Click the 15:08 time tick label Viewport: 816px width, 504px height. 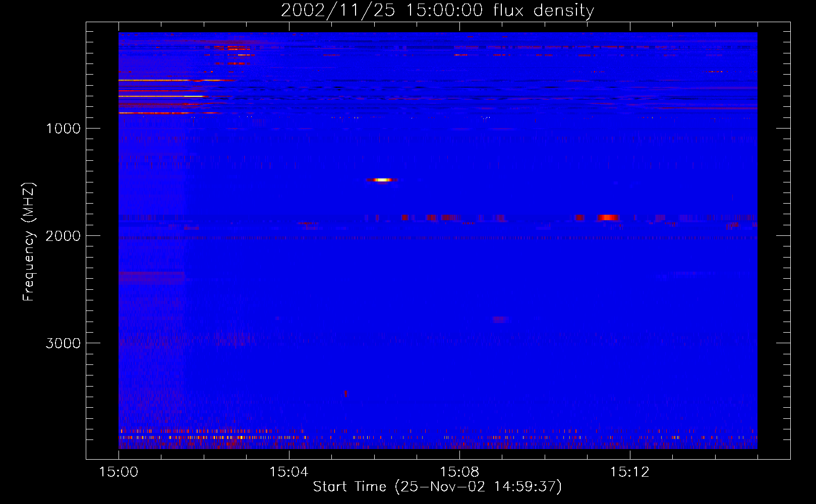[x=459, y=472]
